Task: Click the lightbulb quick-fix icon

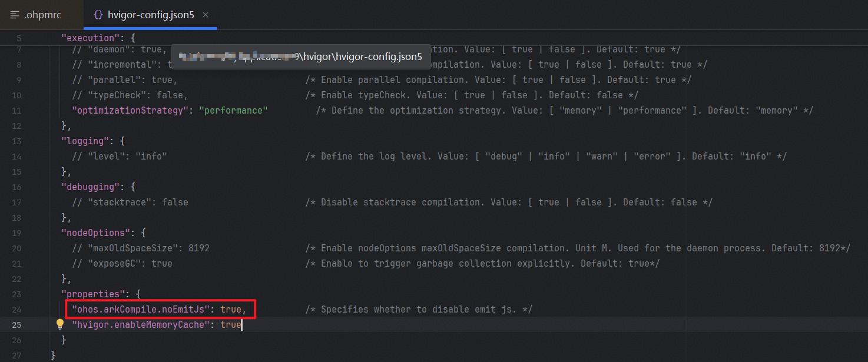Action: pos(59,324)
